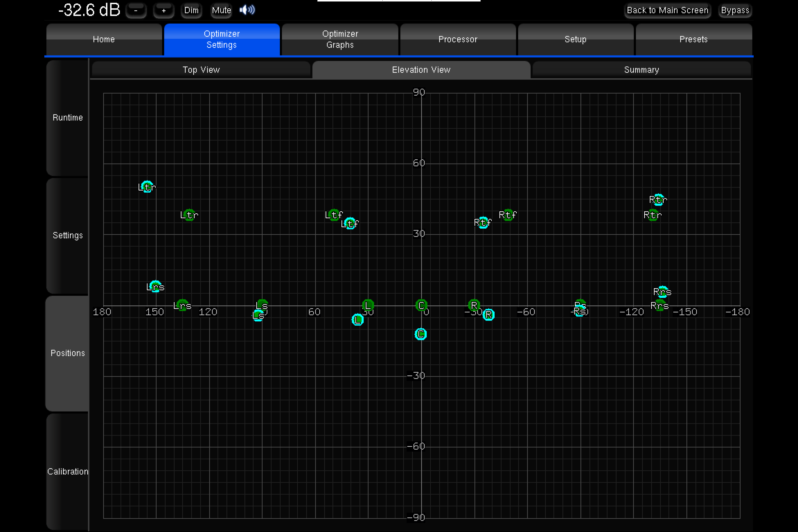Select the green Rtf speaker marker
Screen dimensions: 798x532
tap(508, 215)
